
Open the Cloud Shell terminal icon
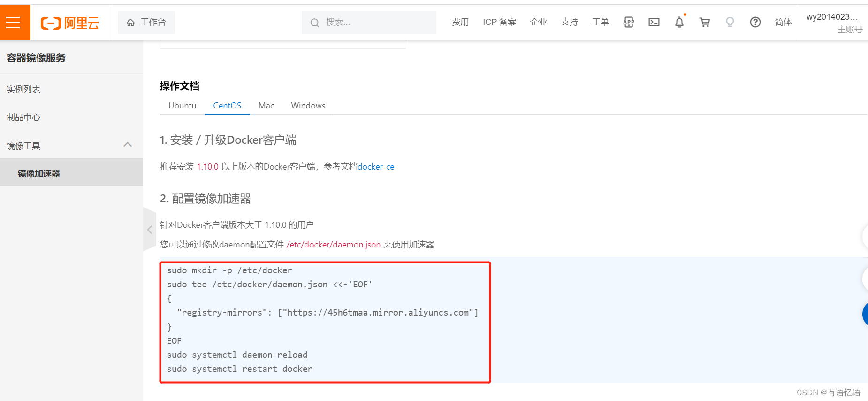pos(654,22)
